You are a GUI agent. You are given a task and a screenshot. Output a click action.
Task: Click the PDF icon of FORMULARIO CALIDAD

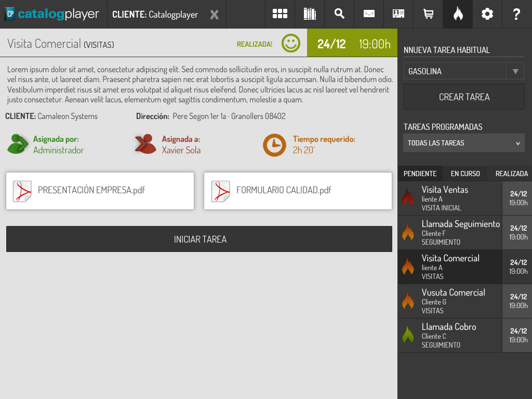tap(220, 191)
